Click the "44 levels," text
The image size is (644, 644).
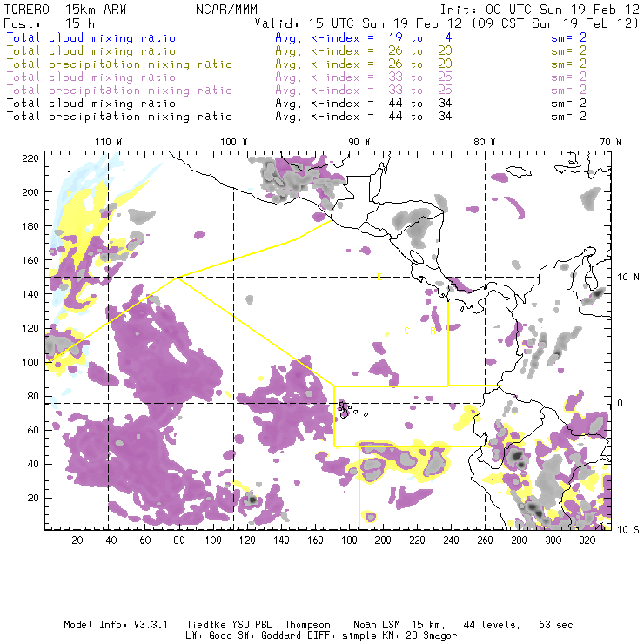tap(492, 626)
